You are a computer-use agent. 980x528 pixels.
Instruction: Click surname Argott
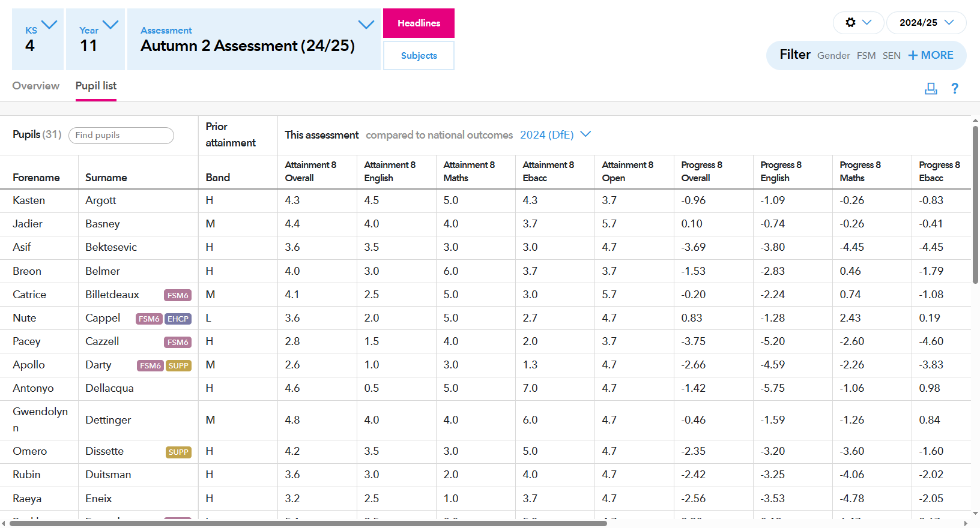tap(101, 200)
